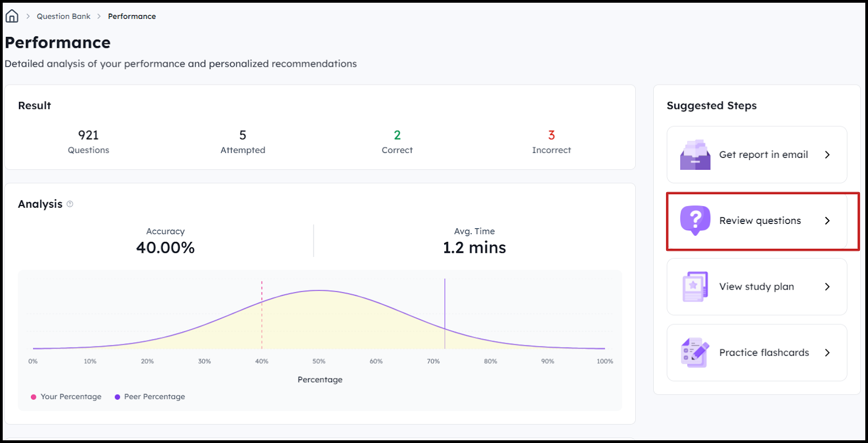Click the question mark bubble icon
This screenshot has width=868, height=443.
tap(695, 220)
